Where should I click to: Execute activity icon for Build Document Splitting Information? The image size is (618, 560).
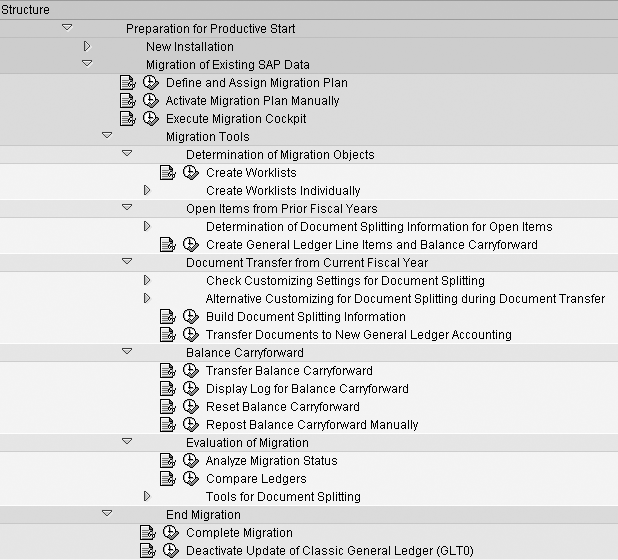pyautogui.click(x=191, y=316)
